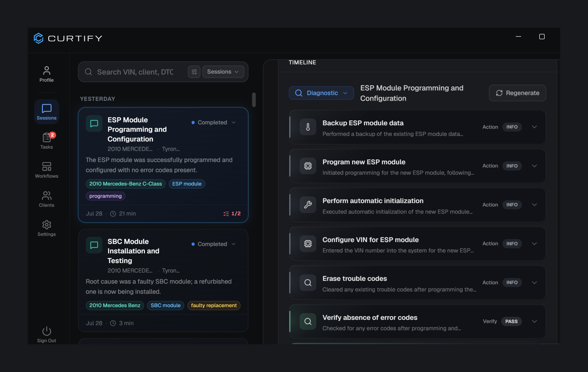Expand Perform automatic initialization step
Viewport: 588px width, 372px height.
pos(534,205)
